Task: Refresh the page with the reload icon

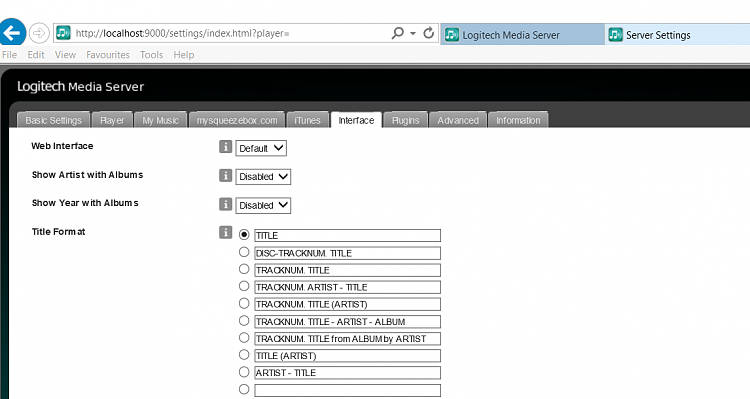Action: [x=429, y=33]
